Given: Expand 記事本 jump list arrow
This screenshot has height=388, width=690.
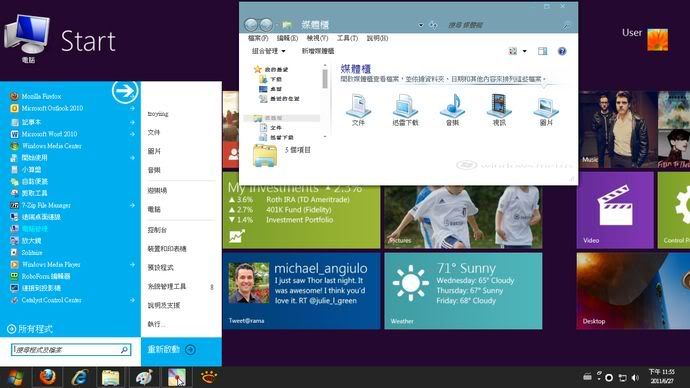Looking at the screenshot, I should coord(132,122).
